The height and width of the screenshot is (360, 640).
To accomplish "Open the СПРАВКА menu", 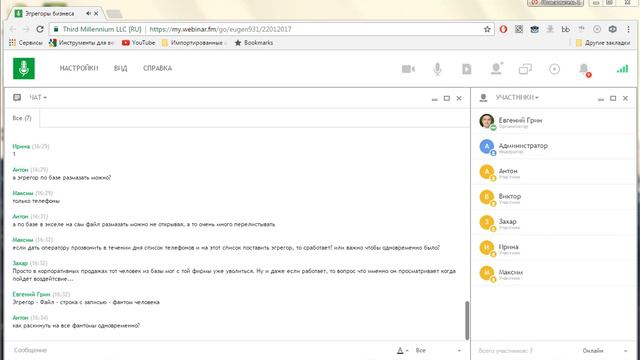I will pos(158,68).
